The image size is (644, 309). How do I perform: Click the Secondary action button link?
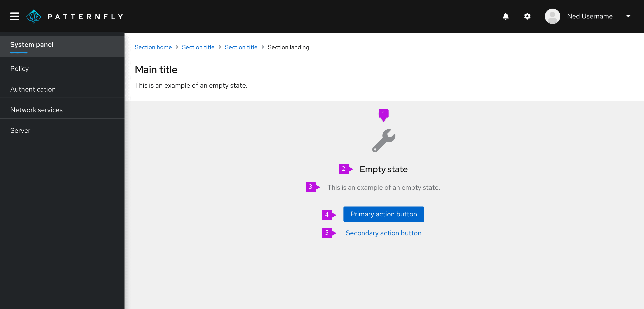point(384,233)
